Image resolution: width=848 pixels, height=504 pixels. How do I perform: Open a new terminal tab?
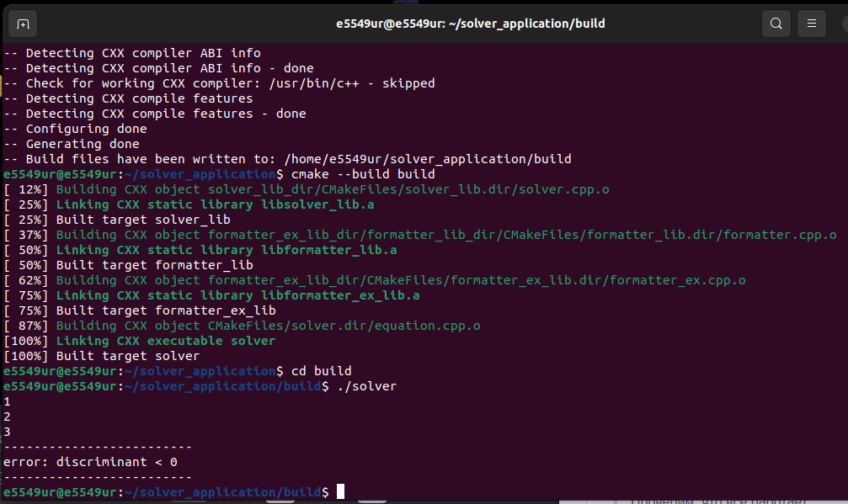[22, 23]
